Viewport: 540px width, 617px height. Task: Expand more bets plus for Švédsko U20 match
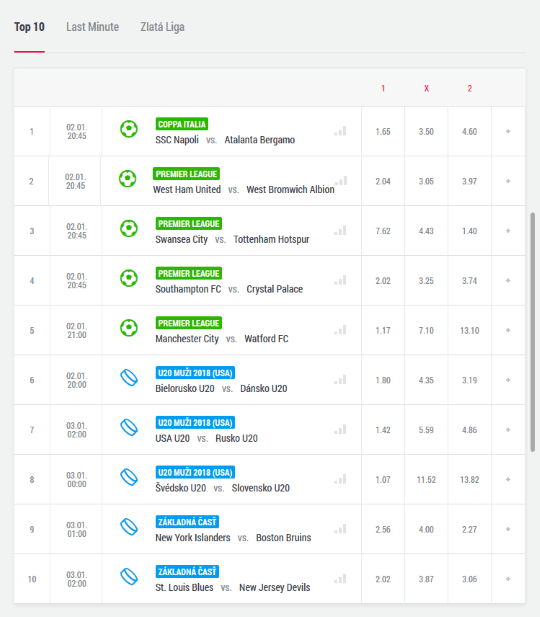coord(508,479)
